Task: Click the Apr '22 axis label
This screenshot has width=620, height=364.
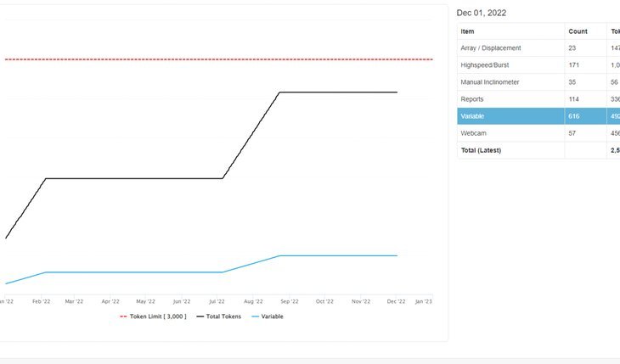Action: click(x=110, y=301)
